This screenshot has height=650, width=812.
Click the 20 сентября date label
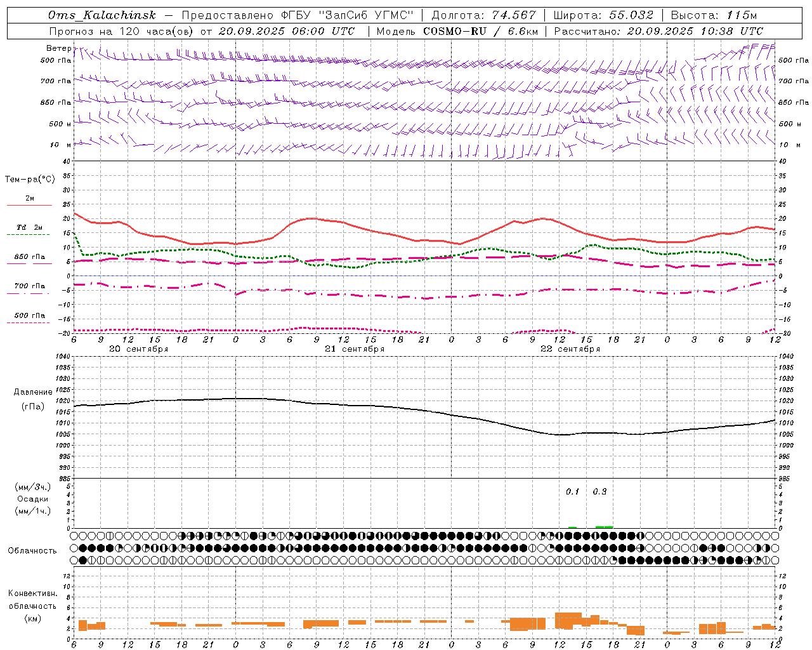click(x=139, y=349)
